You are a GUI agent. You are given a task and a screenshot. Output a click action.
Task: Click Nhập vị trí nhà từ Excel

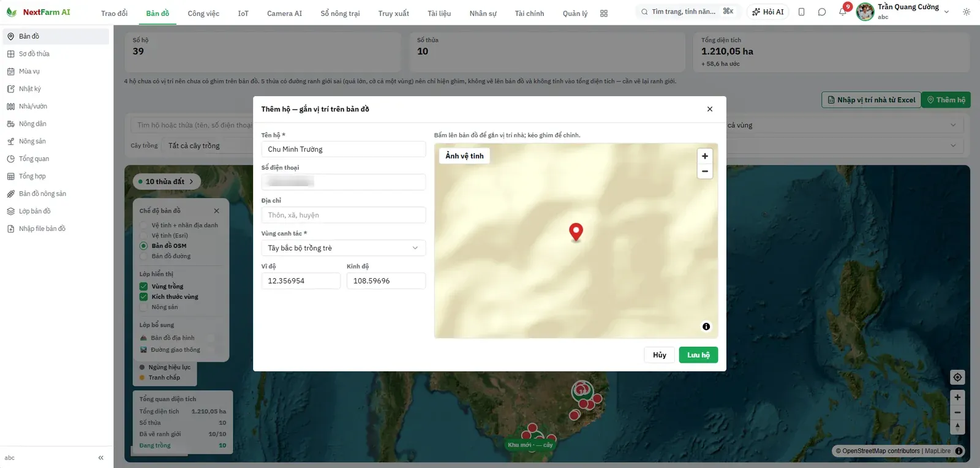point(871,100)
